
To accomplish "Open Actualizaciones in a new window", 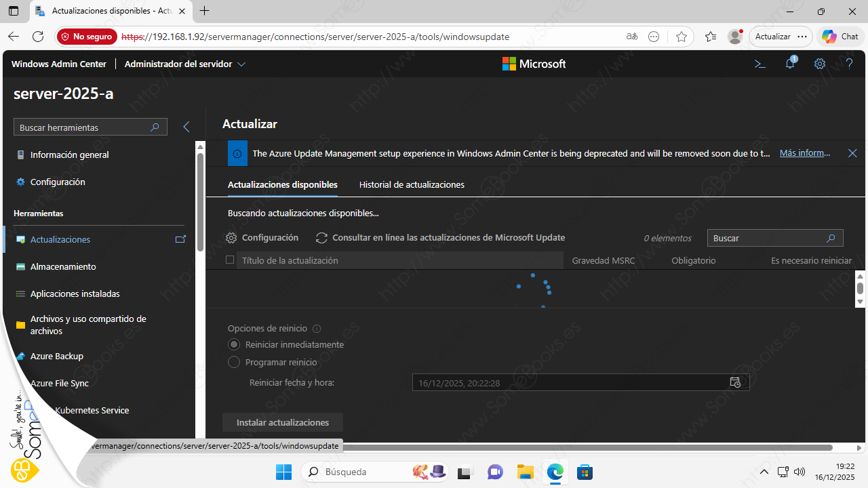I will coord(180,239).
